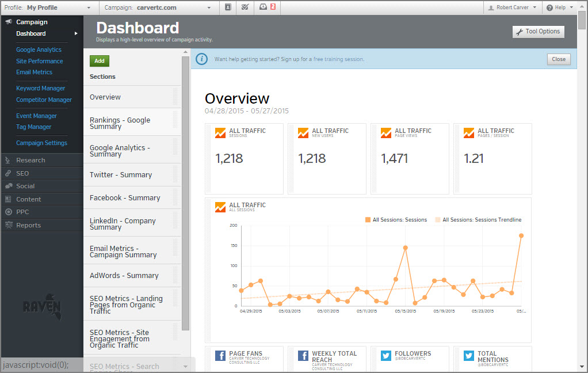Toggle All Sessions: Sessions legend swatch

[x=368, y=219]
